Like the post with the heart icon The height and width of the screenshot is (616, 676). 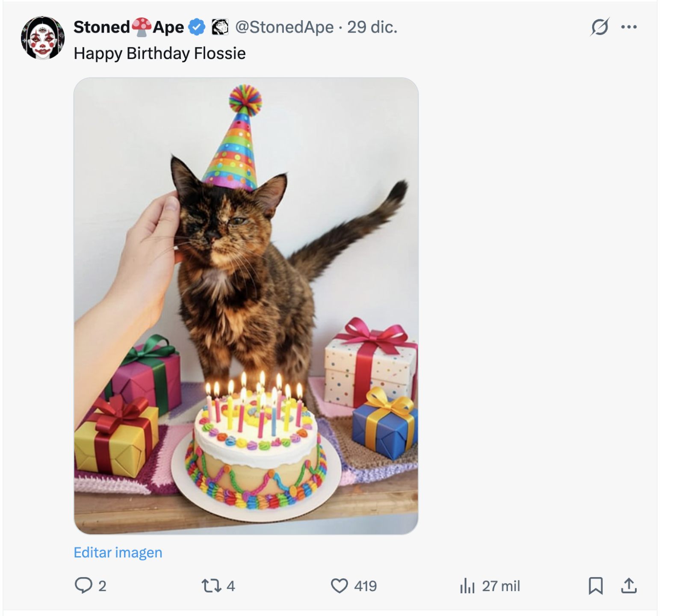tap(339, 586)
